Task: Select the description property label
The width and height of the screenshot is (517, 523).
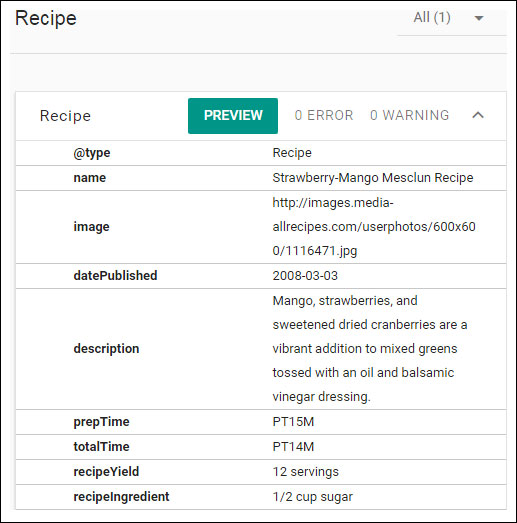Action: tap(106, 349)
